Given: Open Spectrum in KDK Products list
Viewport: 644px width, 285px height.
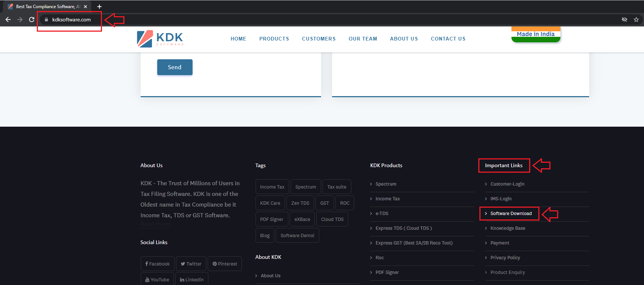Looking at the screenshot, I should 386,184.
